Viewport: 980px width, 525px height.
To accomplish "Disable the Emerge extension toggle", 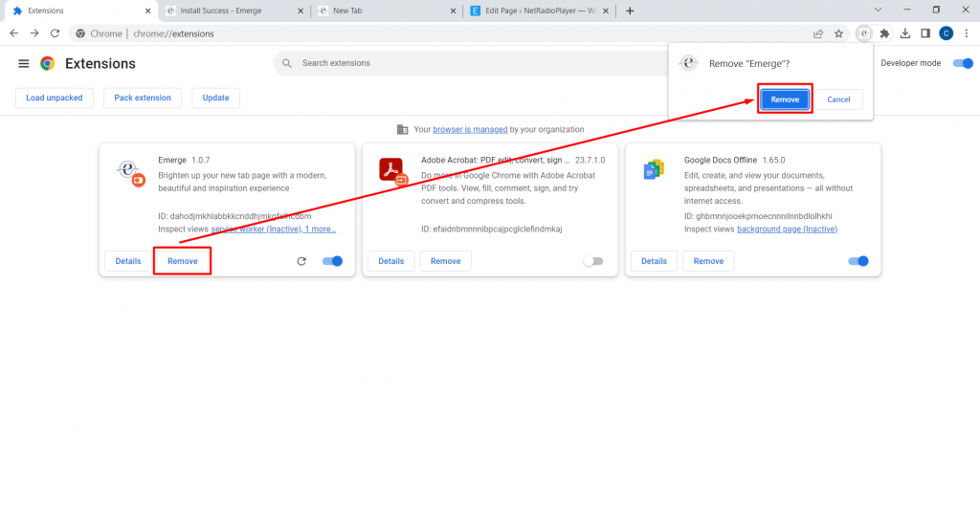I will 332,261.
